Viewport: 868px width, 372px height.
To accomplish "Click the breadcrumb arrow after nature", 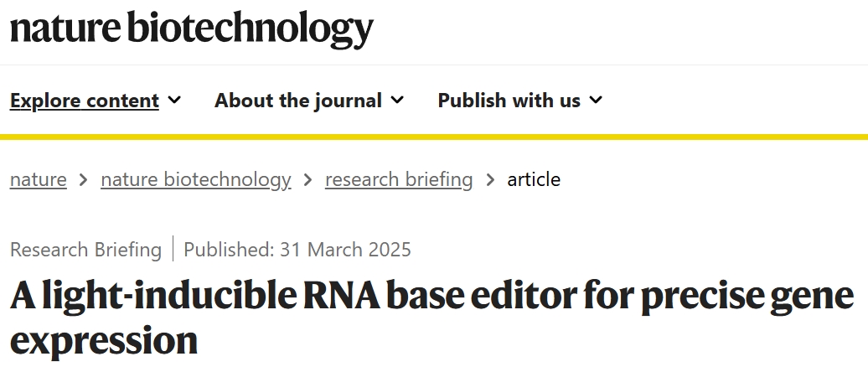I will (x=84, y=179).
